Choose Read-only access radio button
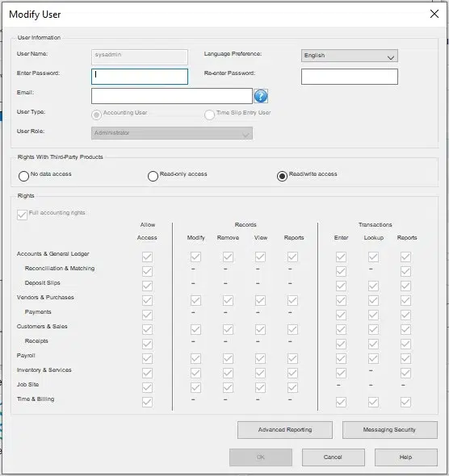Screen dimensions: 449x476 [153, 176]
